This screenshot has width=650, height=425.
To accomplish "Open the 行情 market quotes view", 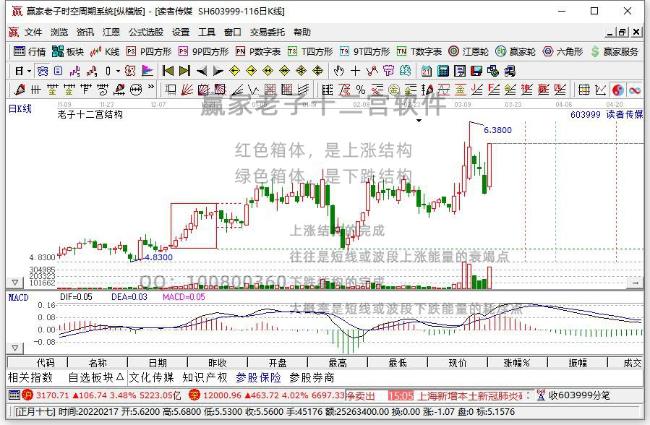I will (x=29, y=51).
